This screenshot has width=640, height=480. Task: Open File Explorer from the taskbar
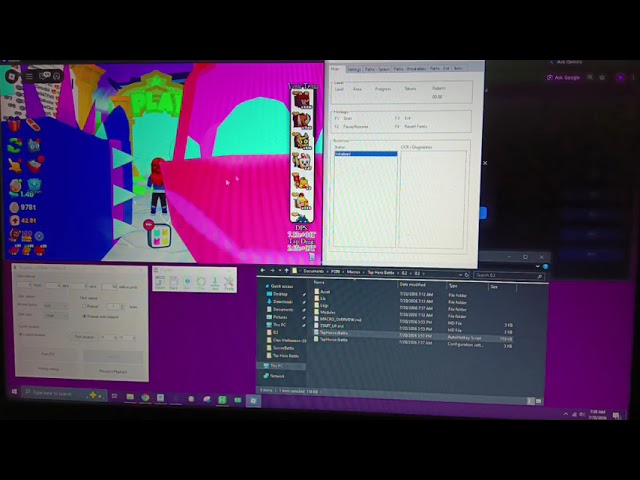(130, 396)
